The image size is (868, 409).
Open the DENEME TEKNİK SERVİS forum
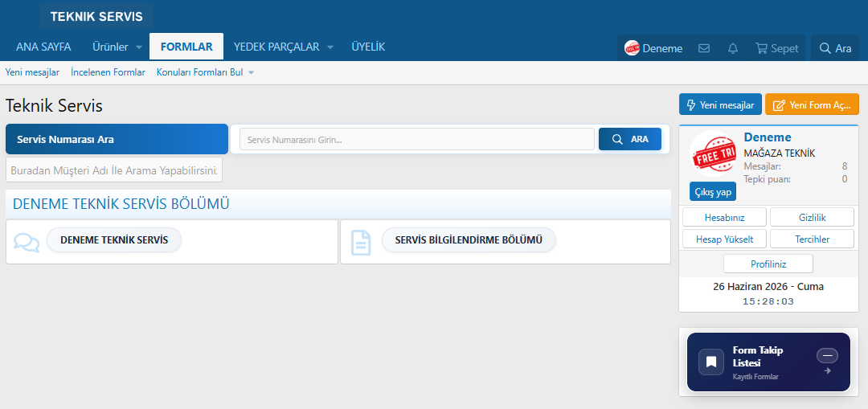tap(114, 240)
